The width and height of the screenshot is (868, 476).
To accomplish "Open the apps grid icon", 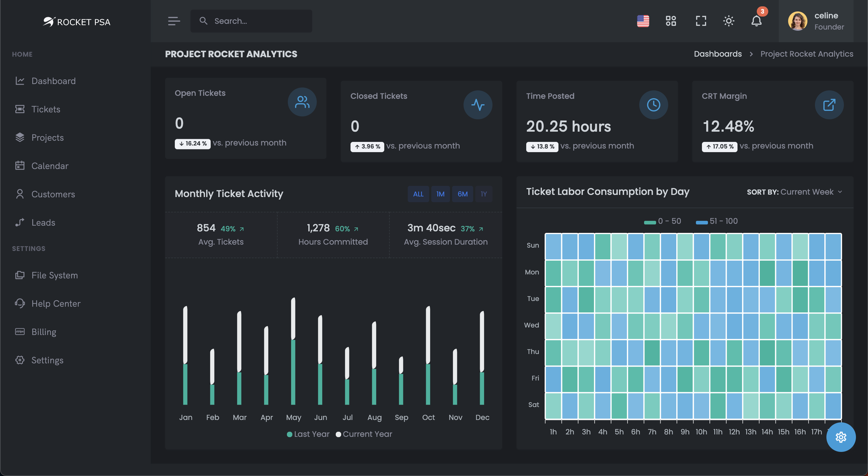I will (x=671, y=21).
